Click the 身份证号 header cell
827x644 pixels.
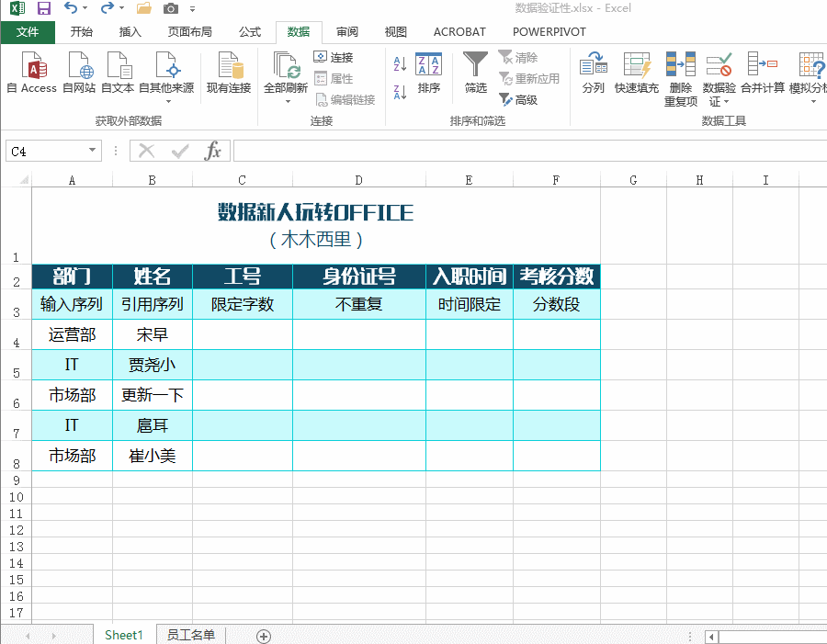click(359, 277)
